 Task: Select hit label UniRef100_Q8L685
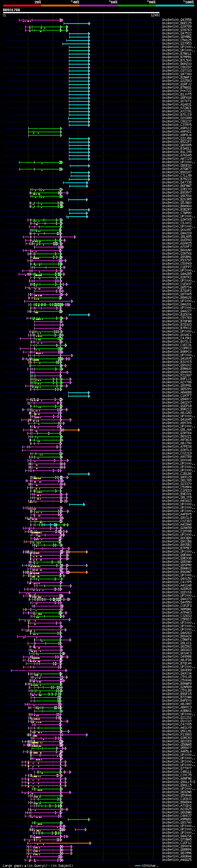click(x=177, y=236)
